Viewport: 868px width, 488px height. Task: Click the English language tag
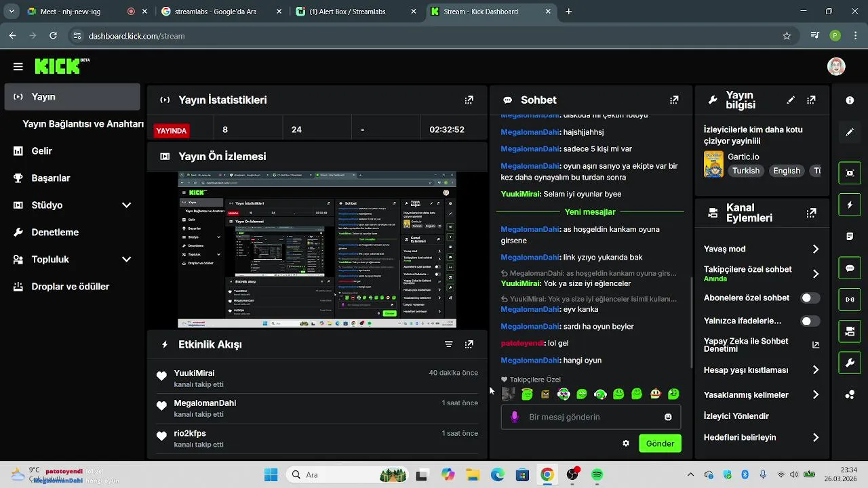787,171
